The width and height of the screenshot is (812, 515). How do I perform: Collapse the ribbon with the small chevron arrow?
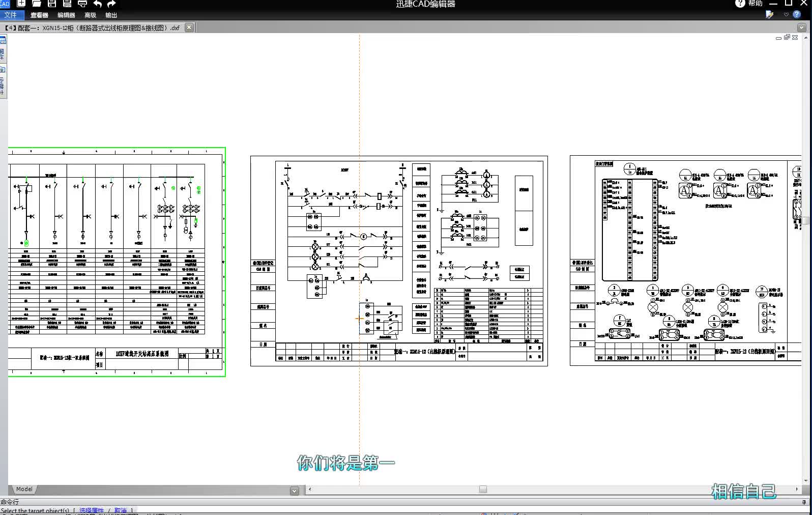[x=786, y=14]
